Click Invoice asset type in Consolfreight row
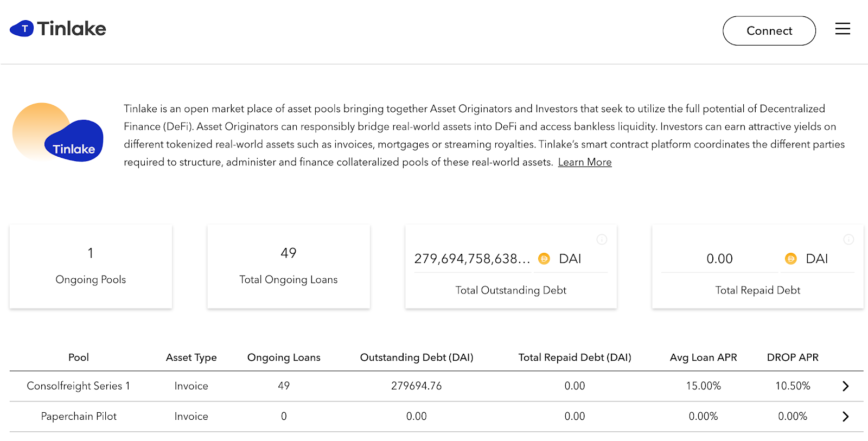The width and height of the screenshot is (868, 441). point(191,386)
